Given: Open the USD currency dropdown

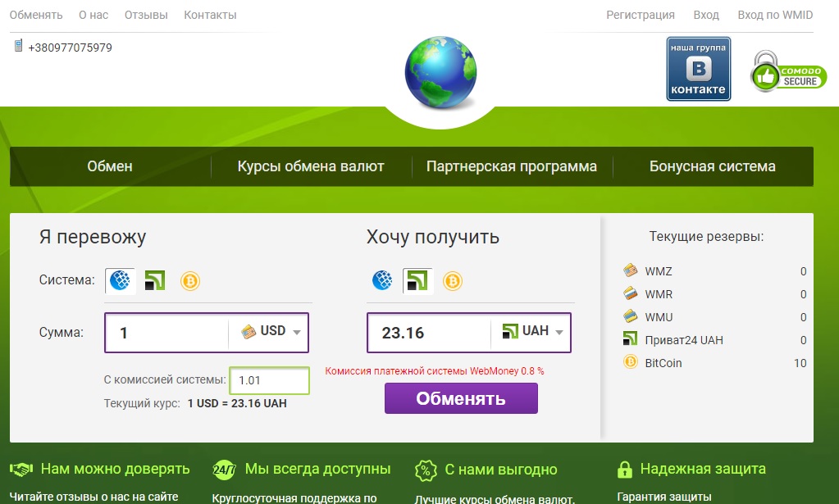Looking at the screenshot, I should tap(271, 332).
